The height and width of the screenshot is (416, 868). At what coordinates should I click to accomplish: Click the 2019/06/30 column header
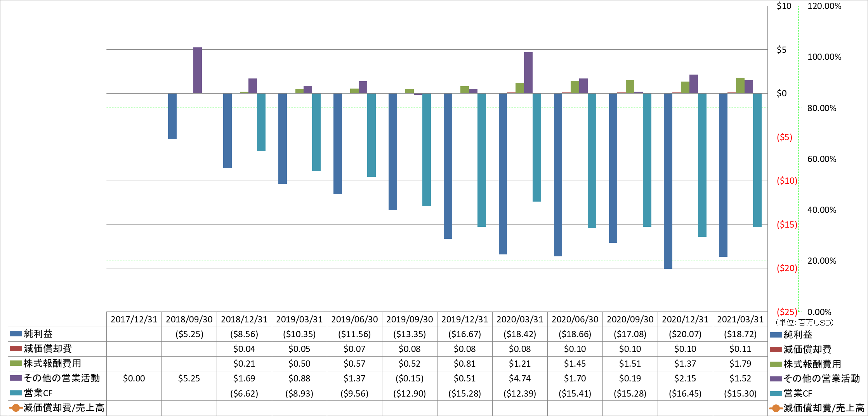[354, 319]
